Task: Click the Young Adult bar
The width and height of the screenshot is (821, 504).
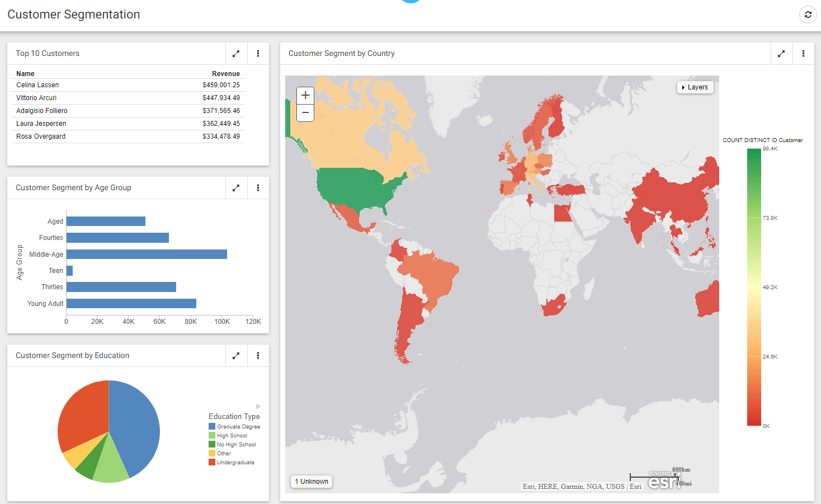Action: coord(131,304)
